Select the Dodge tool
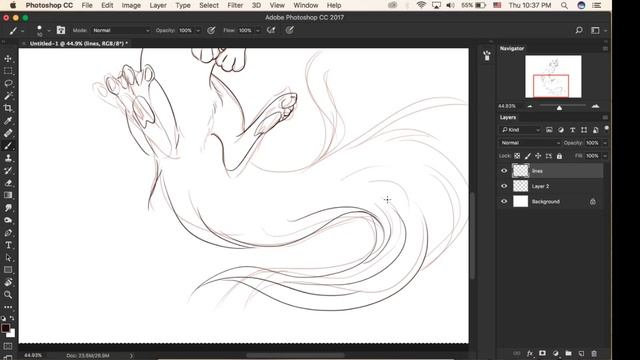This screenshot has height=360, width=640. (8, 220)
